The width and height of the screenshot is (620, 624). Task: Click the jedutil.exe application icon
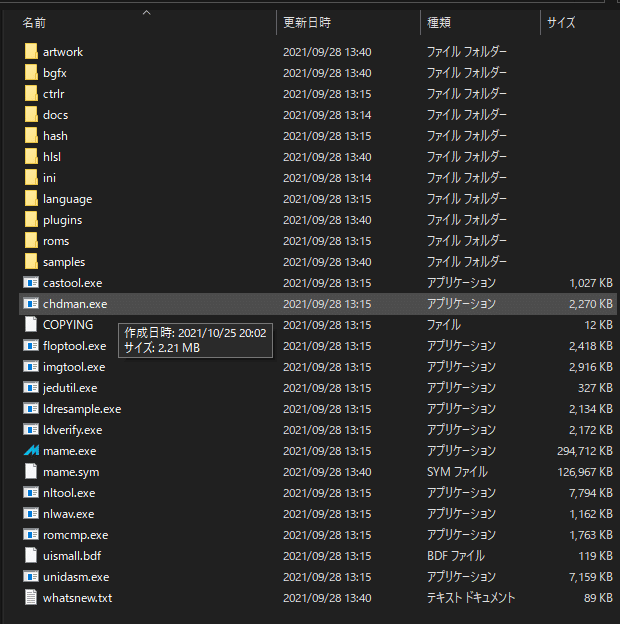tap(31, 388)
